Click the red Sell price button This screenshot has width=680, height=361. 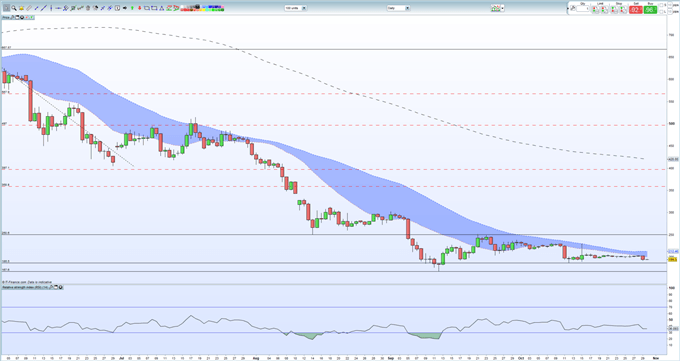pyautogui.click(x=635, y=10)
